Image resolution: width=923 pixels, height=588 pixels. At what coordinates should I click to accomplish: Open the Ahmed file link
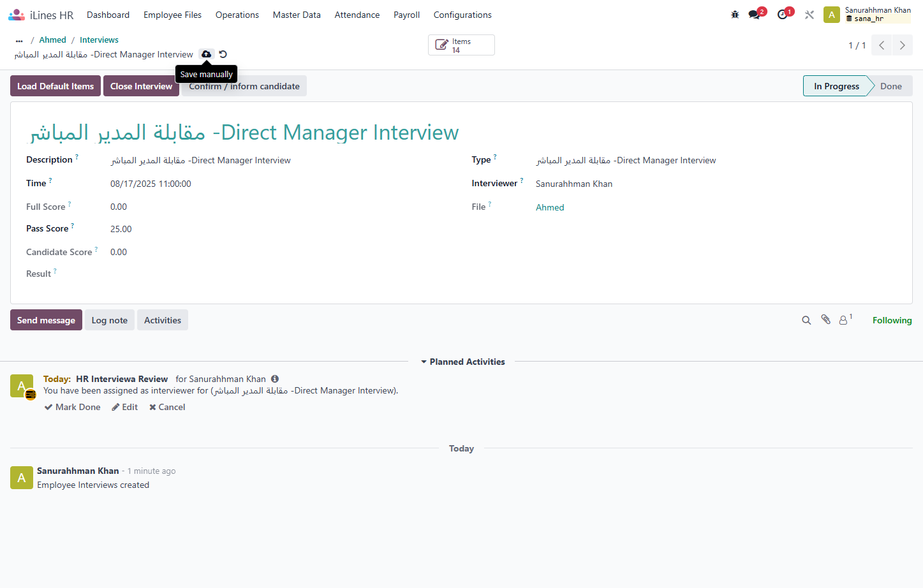550,207
